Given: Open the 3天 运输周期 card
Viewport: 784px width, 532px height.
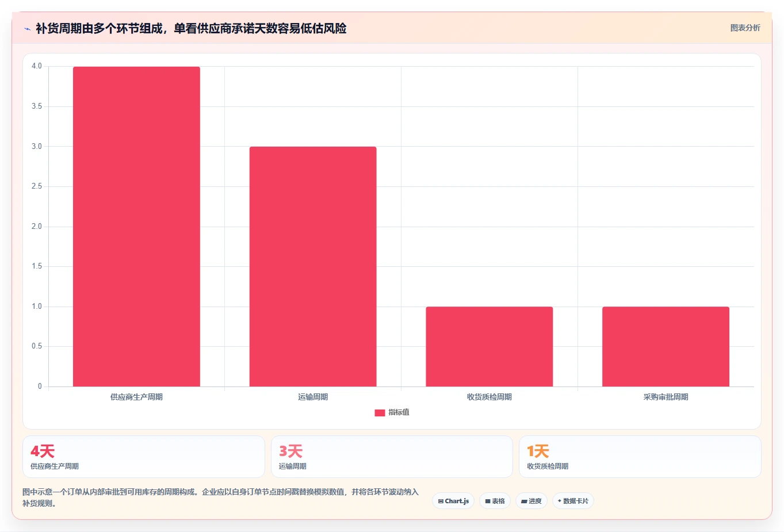Looking at the screenshot, I should (392, 457).
